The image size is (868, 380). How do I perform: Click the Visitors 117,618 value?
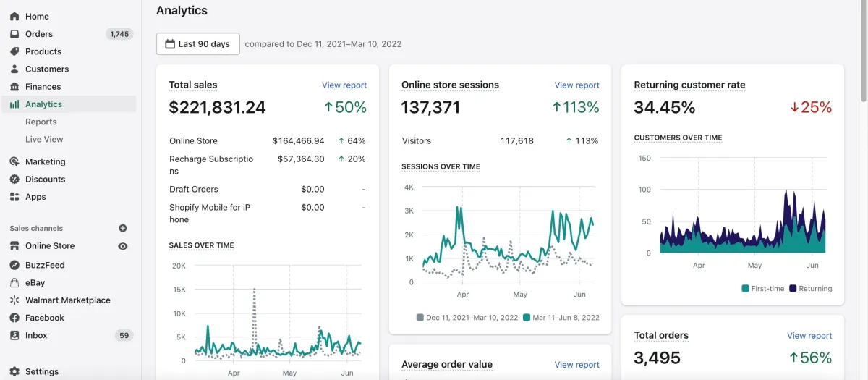(516, 141)
